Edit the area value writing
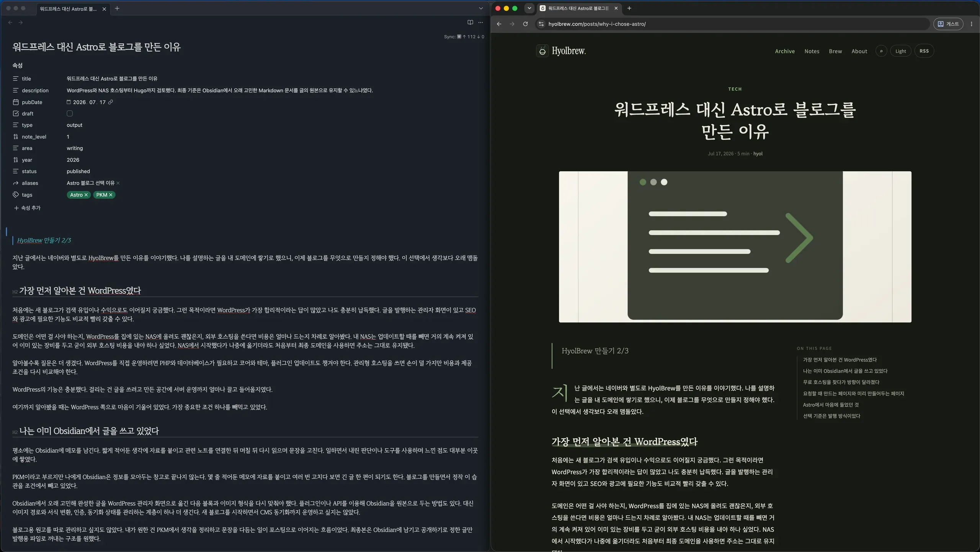Image resolution: width=980 pixels, height=552 pixels. (75, 148)
